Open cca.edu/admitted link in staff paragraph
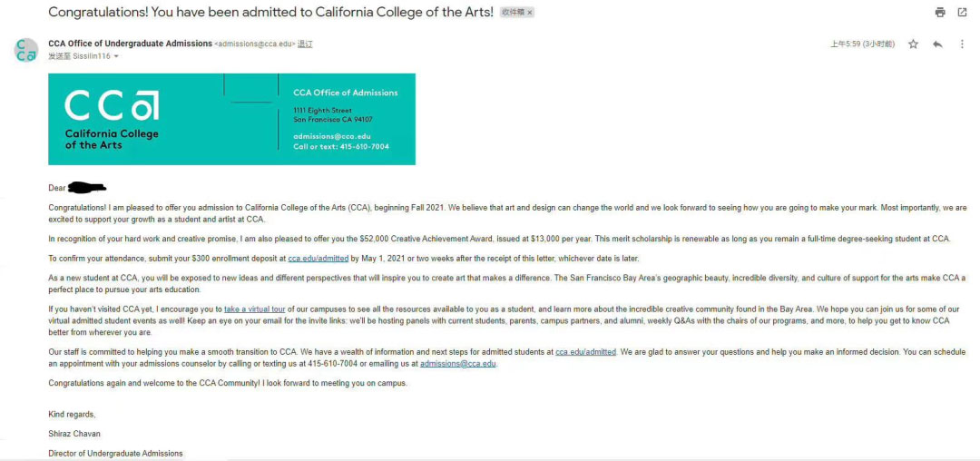This screenshot has height=461, width=980. (585, 352)
